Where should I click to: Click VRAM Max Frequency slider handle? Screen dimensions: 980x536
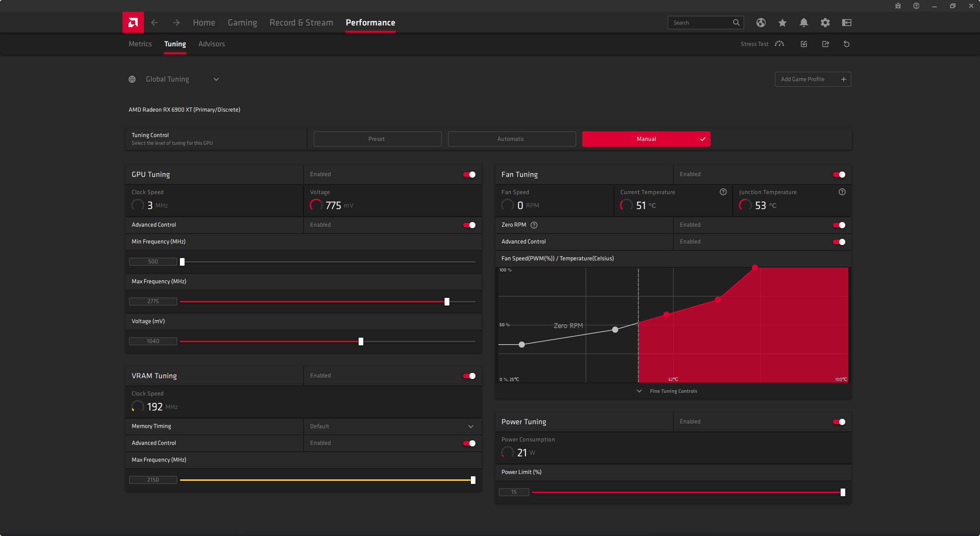click(x=473, y=480)
